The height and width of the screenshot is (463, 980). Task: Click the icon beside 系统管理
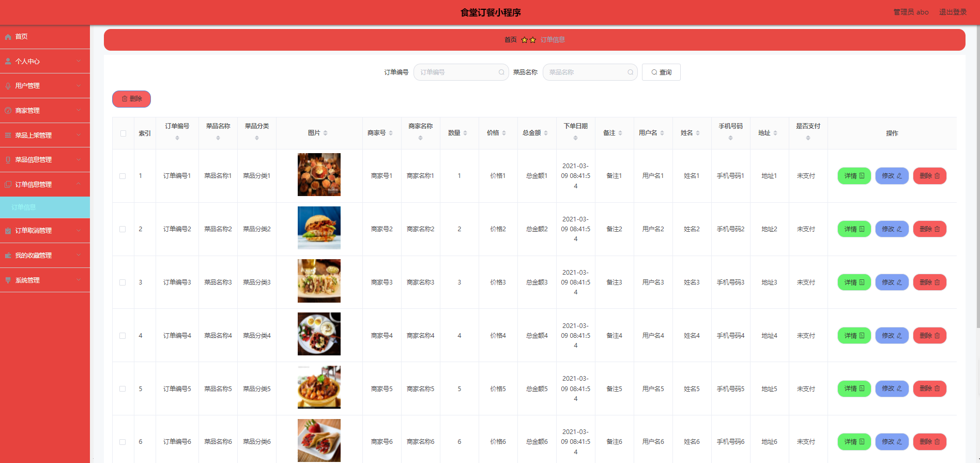tap(8, 280)
